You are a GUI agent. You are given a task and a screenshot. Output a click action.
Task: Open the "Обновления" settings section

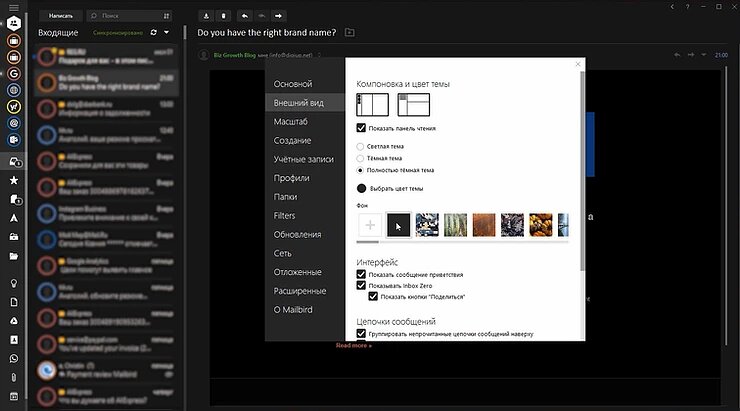[x=297, y=235]
